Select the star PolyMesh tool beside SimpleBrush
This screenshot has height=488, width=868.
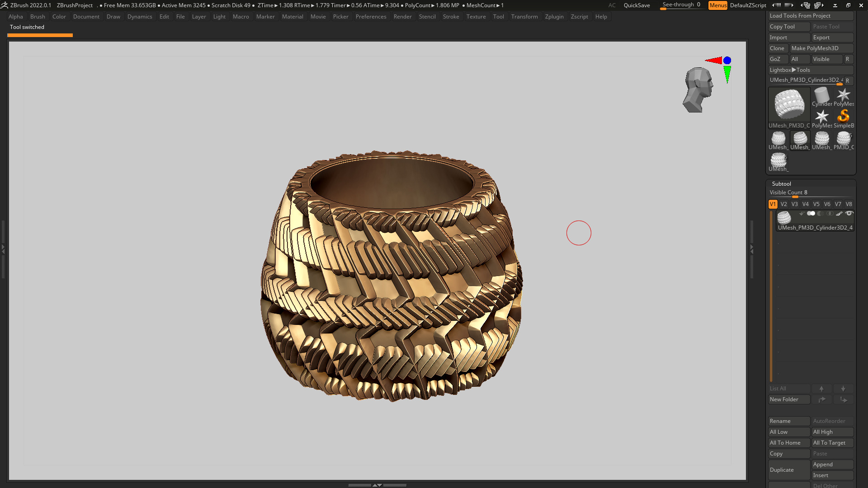point(822,118)
